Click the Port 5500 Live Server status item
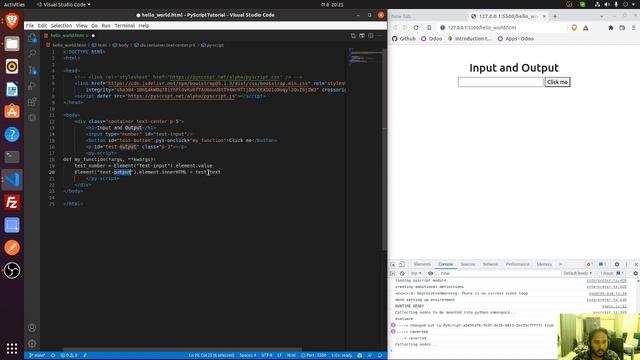This screenshot has width=640, height=360. [x=313, y=355]
